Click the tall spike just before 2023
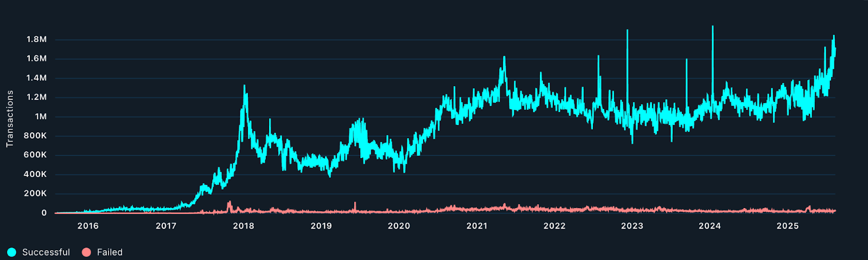 coord(627,31)
